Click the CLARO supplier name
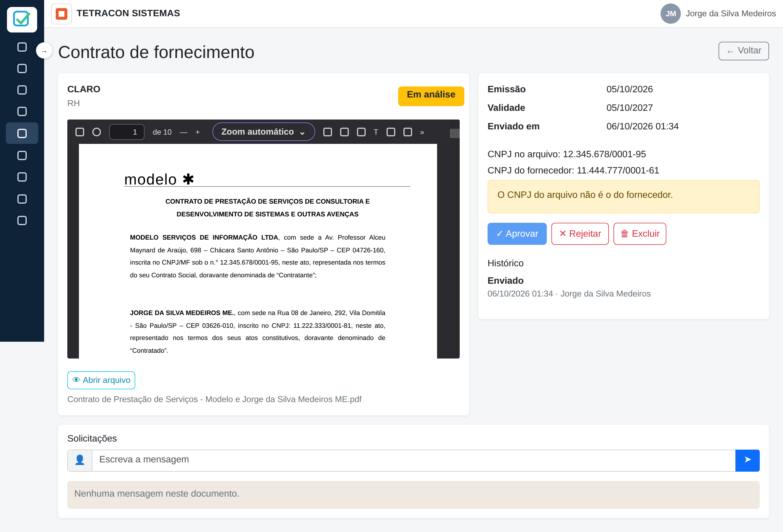The height and width of the screenshot is (532, 783). click(x=84, y=89)
